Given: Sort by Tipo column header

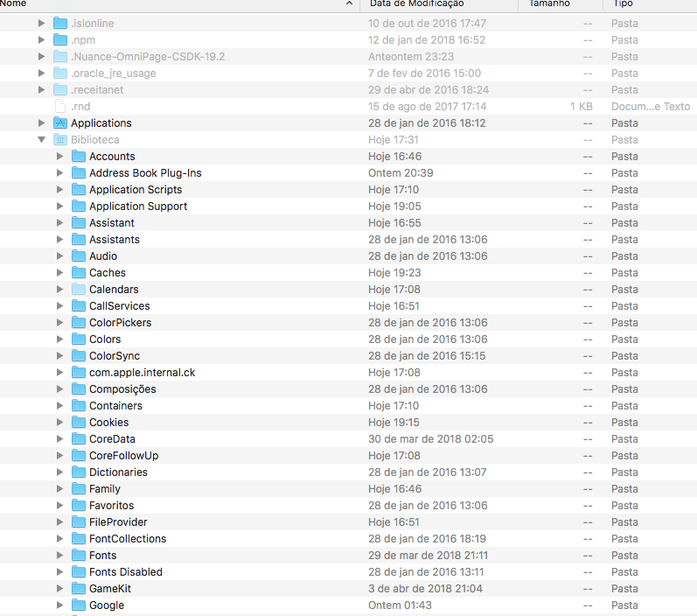Looking at the screenshot, I should click(x=623, y=3).
